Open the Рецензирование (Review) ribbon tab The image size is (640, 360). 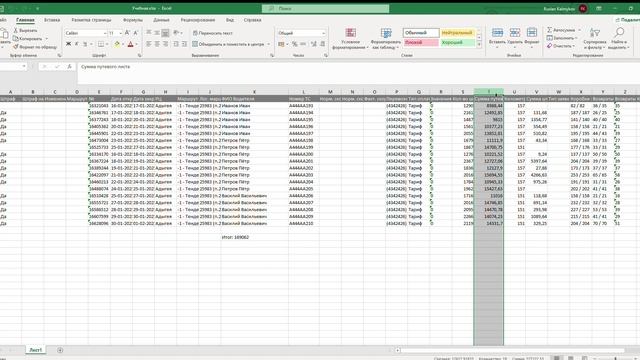coord(198,20)
